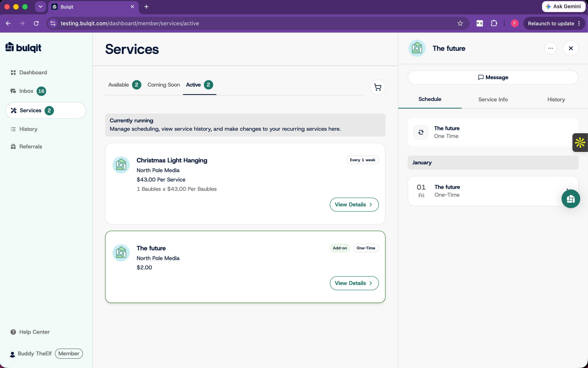Screen dimensions: 588x368
Task: Send a Message to the provider
Action: pyautogui.click(x=493, y=77)
